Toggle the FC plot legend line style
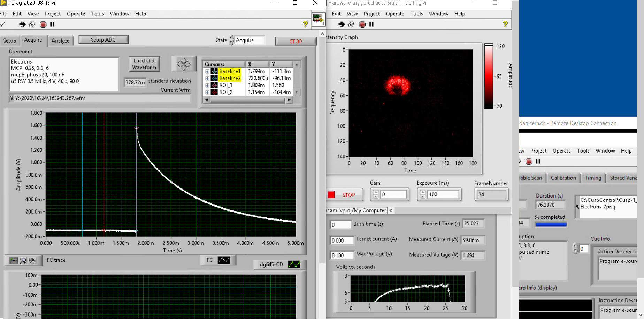The width and height of the screenshot is (644, 319). pyautogui.click(x=224, y=260)
